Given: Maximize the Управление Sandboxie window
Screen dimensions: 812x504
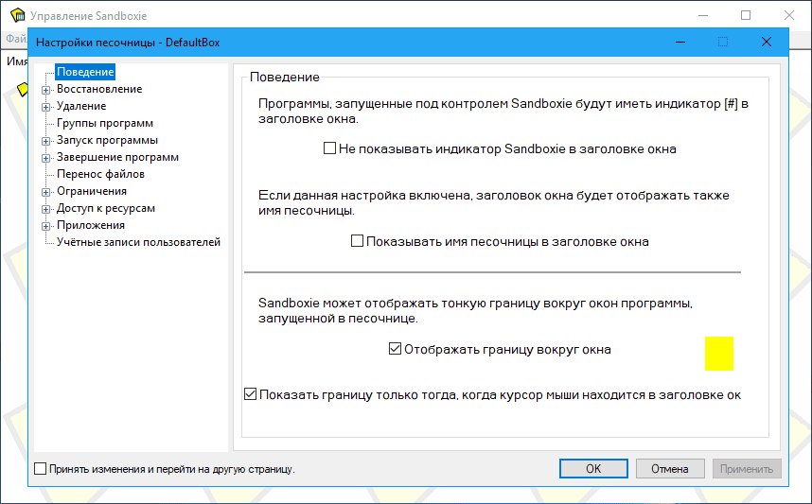Looking at the screenshot, I should coord(746,15).
